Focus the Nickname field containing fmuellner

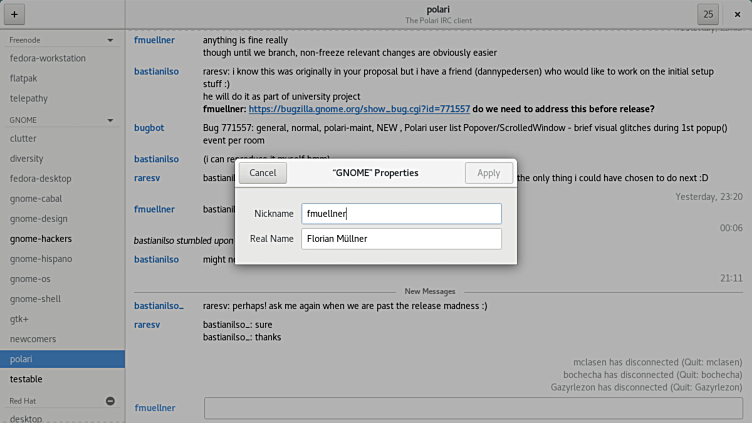tap(401, 213)
